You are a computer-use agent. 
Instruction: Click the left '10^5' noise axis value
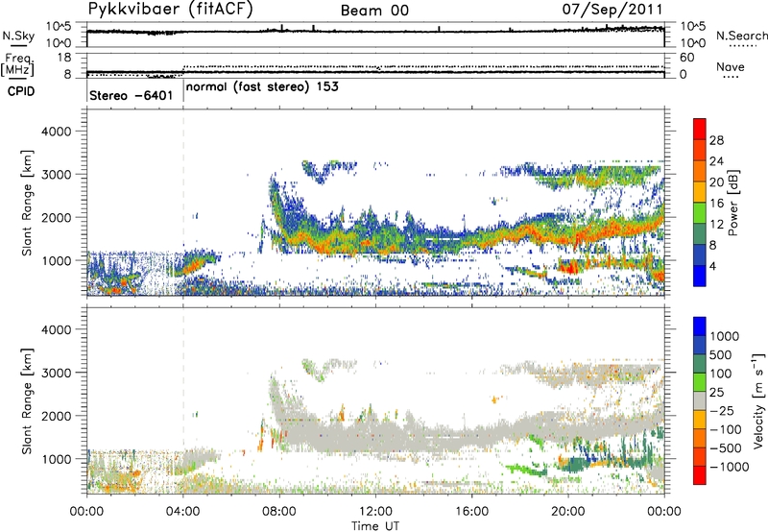59,27
